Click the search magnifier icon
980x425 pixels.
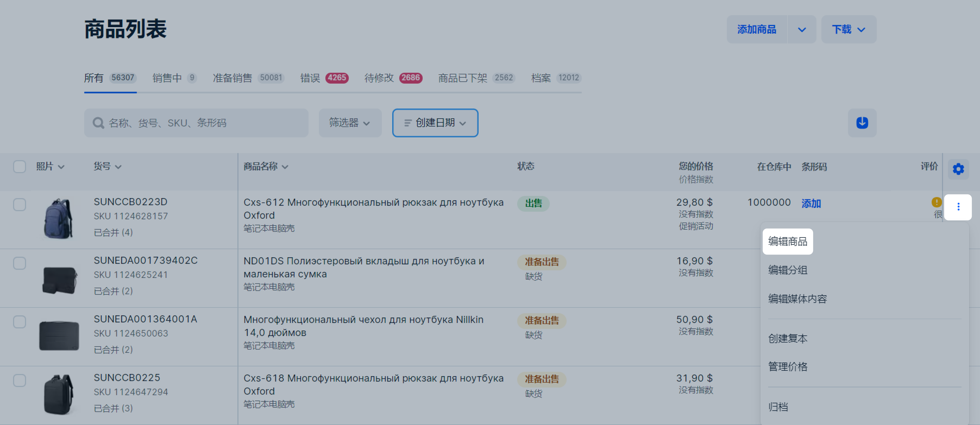(99, 123)
